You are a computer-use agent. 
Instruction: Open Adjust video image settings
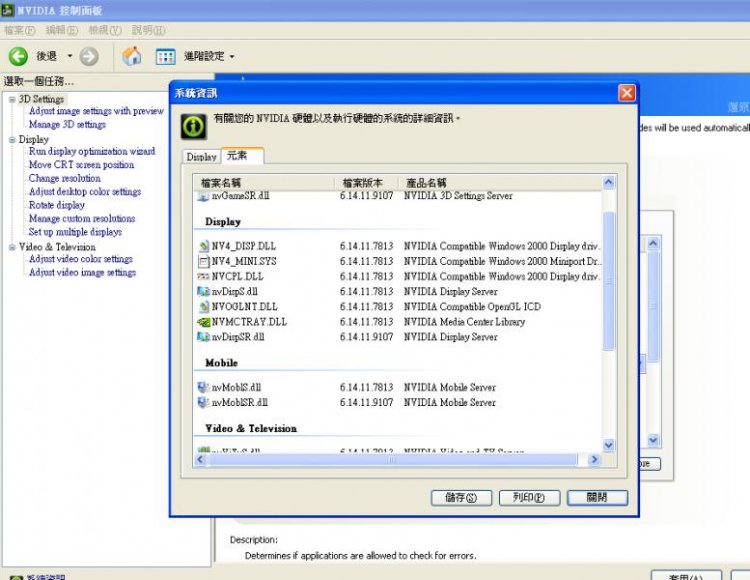pos(82,272)
